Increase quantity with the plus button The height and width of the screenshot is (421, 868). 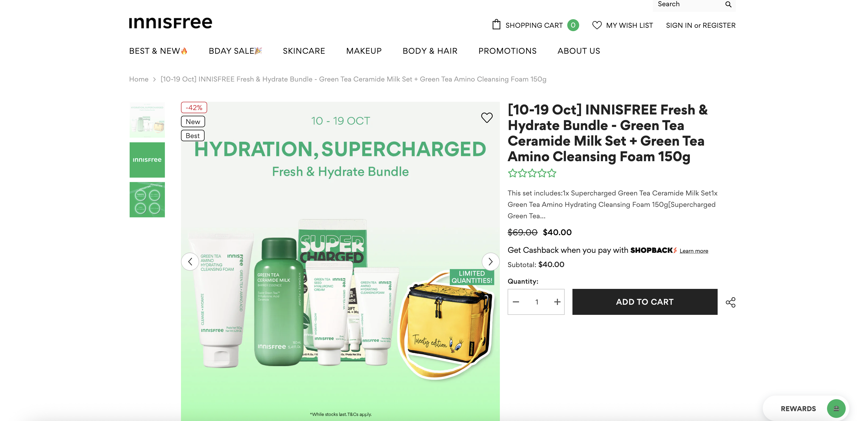pyautogui.click(x=557, y=302)
